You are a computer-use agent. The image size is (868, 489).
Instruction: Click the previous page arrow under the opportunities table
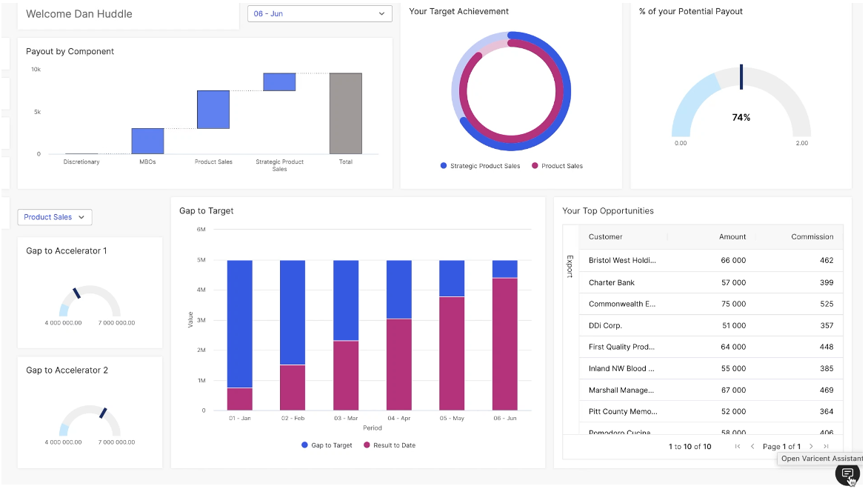pos(753,446)
